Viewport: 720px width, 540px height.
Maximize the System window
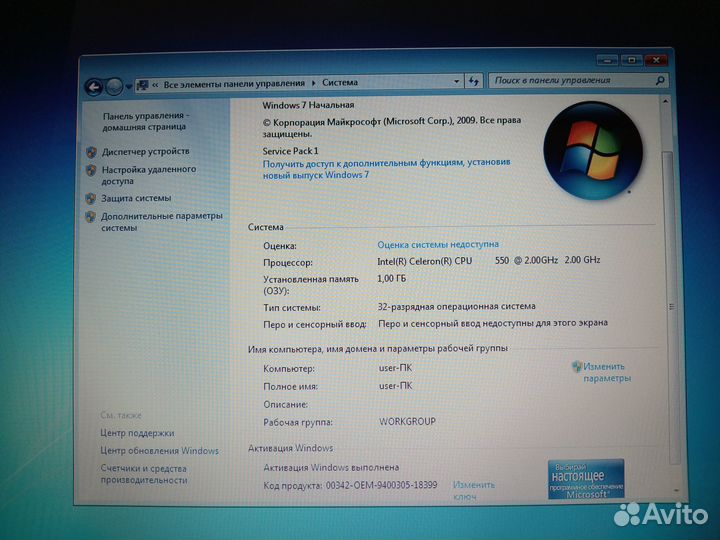[631, 60]
